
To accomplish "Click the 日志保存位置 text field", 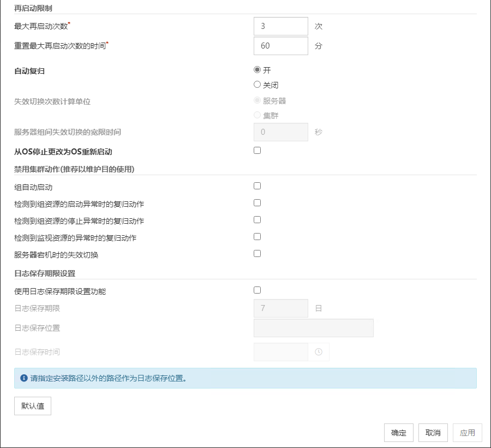I will coord(314,328).
